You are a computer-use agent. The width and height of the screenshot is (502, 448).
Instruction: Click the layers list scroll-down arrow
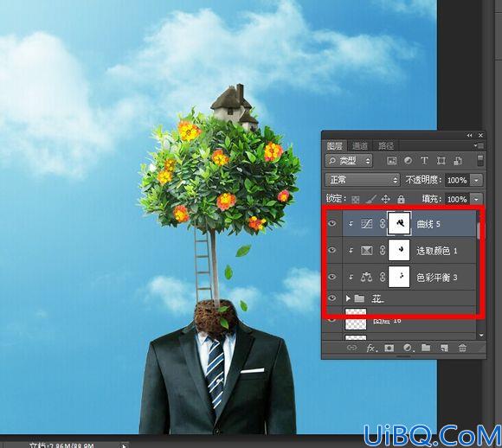[x=481, y=335]
